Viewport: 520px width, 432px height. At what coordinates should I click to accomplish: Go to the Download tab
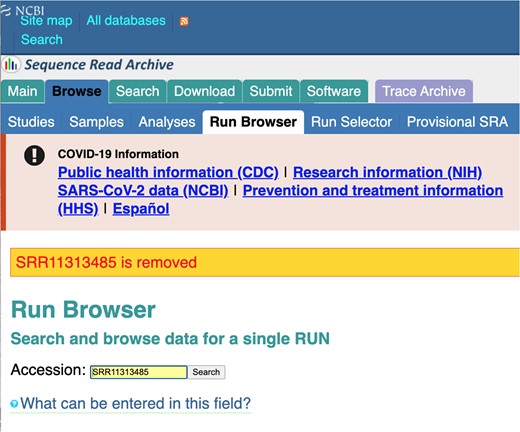coord(205,91)
